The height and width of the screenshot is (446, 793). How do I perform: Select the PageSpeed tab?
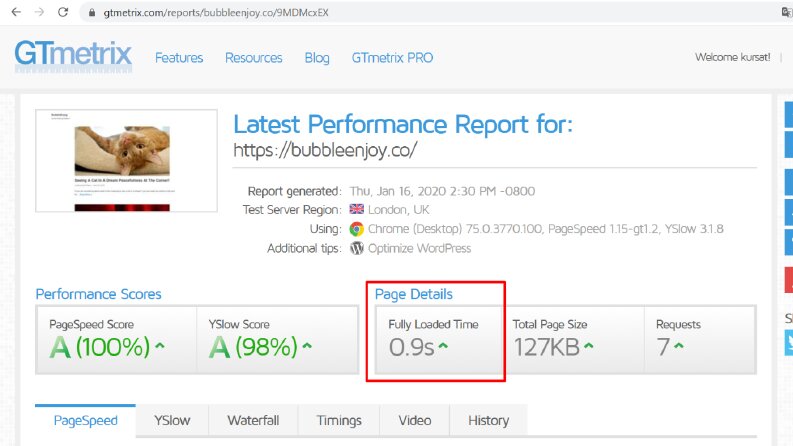(85, 420)
